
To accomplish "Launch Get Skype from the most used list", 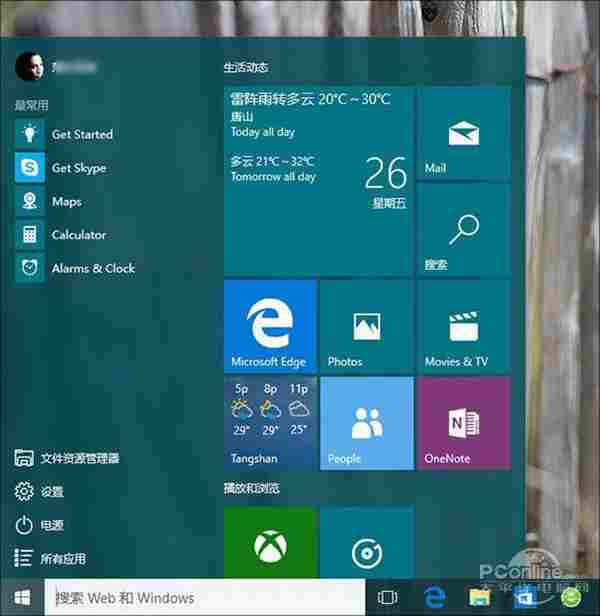I will 78,168.
